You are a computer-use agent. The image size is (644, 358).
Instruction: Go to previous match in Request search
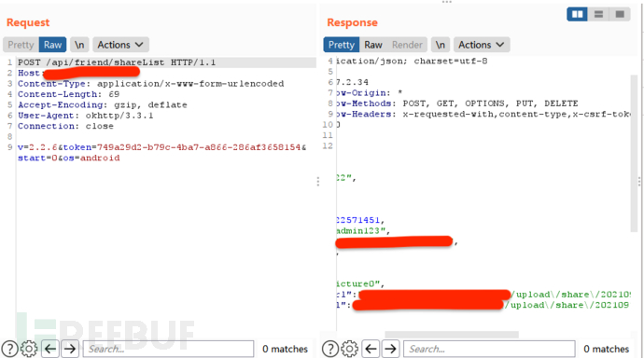tap(50, 349)
